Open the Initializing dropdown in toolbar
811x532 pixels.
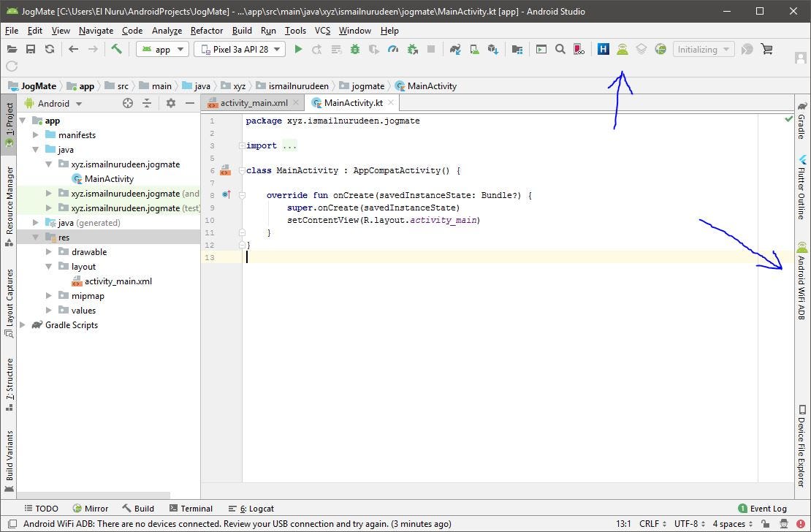(704, 49)
